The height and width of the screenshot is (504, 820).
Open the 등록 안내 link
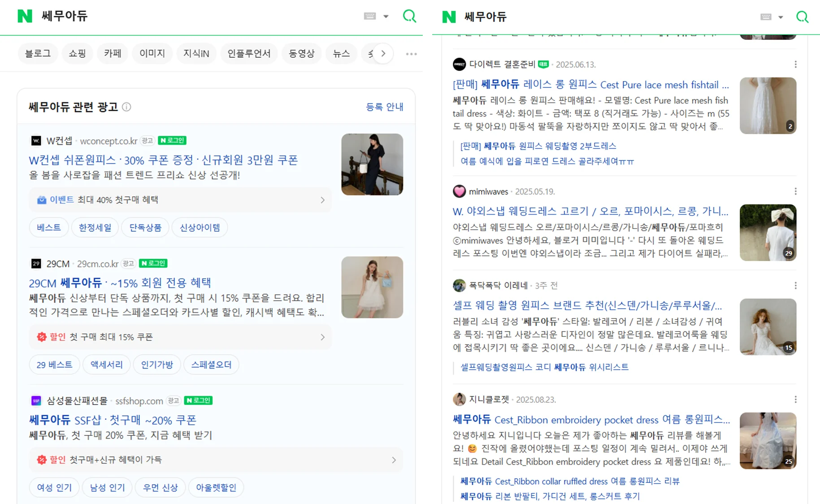pos(384,107)
